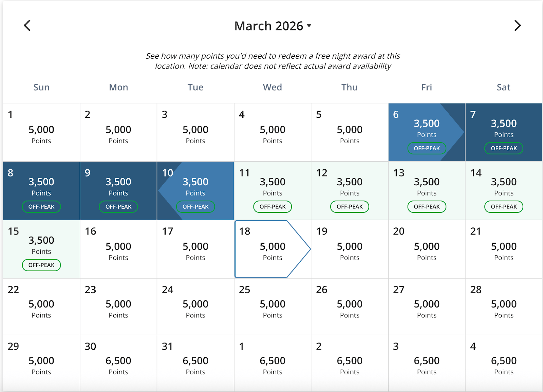The height and width of the screenshot is (392, 543).
Task: Click the OFF-PEAK badge on March 11
Action: coord(273,207)
